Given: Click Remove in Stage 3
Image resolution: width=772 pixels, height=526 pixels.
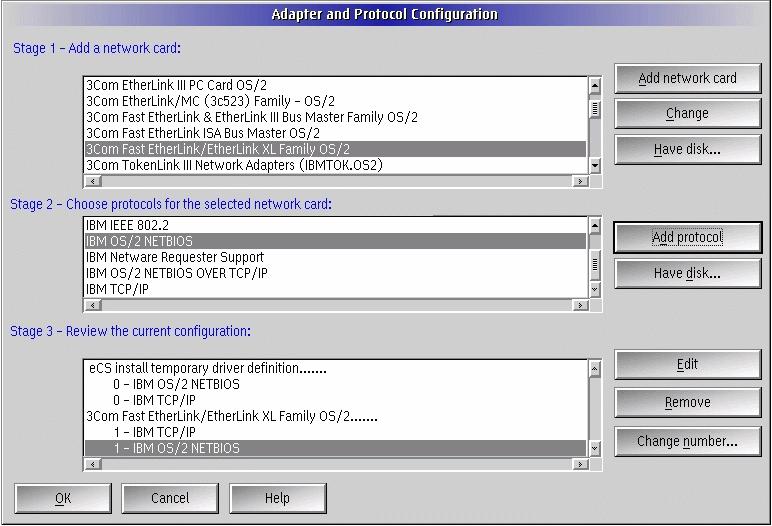Looking at the screenshot, I should tap(687, 403).
